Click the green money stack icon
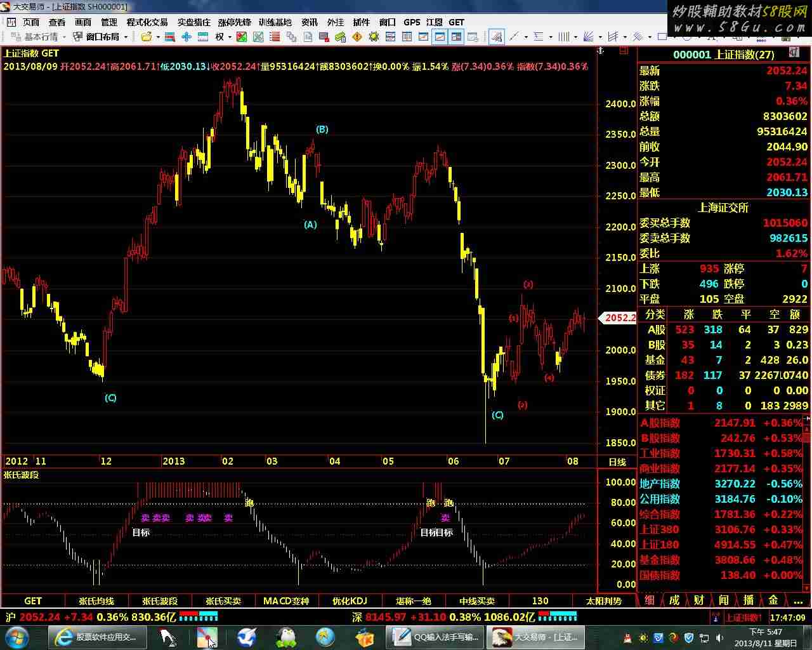Image resolution: width=812 pixels, height=650 pixels. click(x=341, y=37)
